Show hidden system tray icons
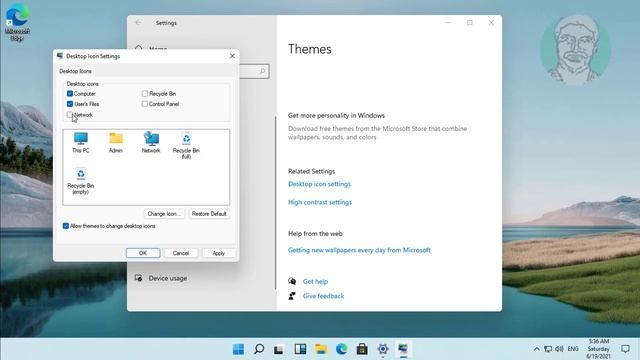640x360 pixels. coord(536,349)
